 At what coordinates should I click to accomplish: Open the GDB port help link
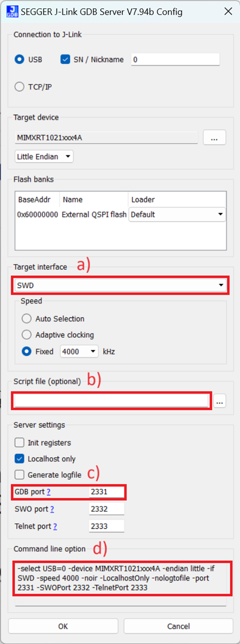tap(49, 492)
